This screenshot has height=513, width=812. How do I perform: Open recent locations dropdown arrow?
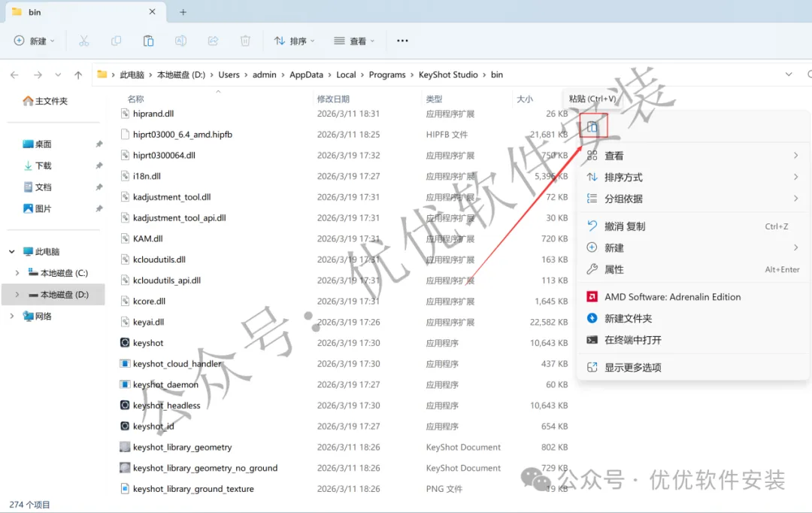pos(58,74)
